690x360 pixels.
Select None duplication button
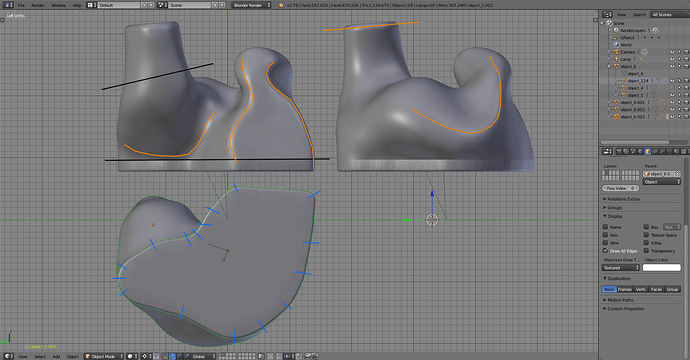pos(609,289)
